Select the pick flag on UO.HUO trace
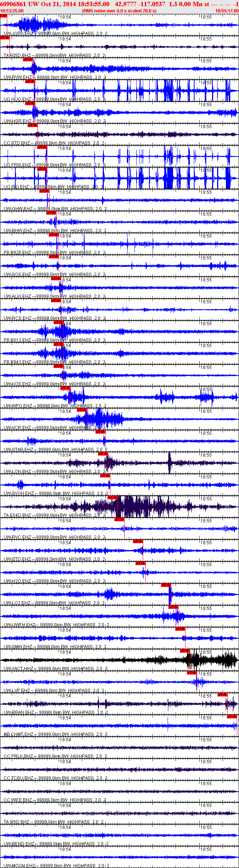The height and width of the screenshot is (868, 239). pyautogui.click(x=30, y=81)
